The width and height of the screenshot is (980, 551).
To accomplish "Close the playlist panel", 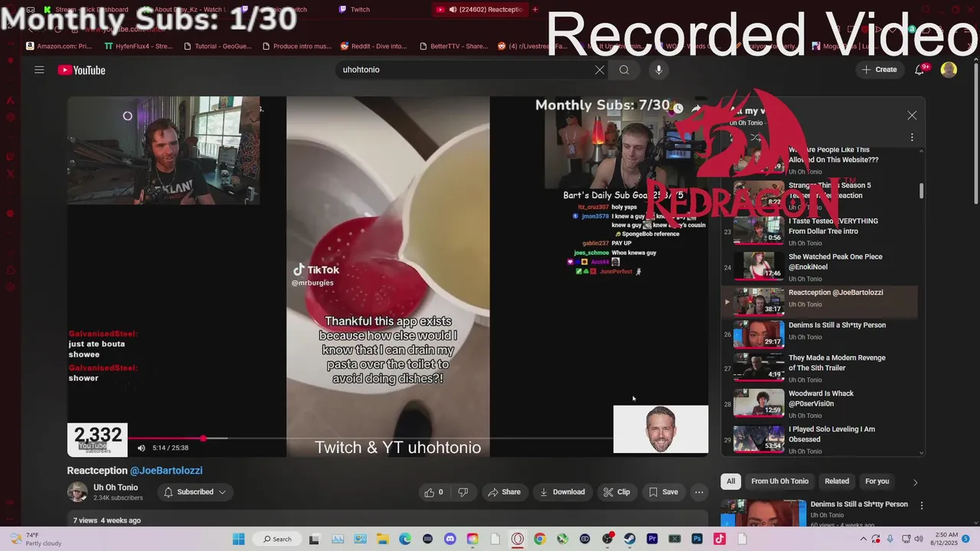I will click(912, 116).
